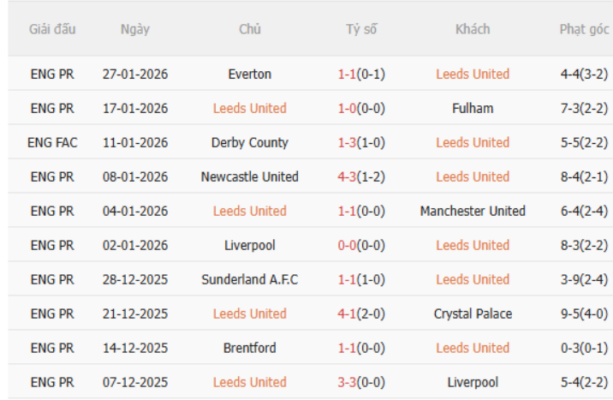Viewport: 613px width, 400px height.
Task: Click the 4-3 score against Newcastle
Action: coord(349,177)
